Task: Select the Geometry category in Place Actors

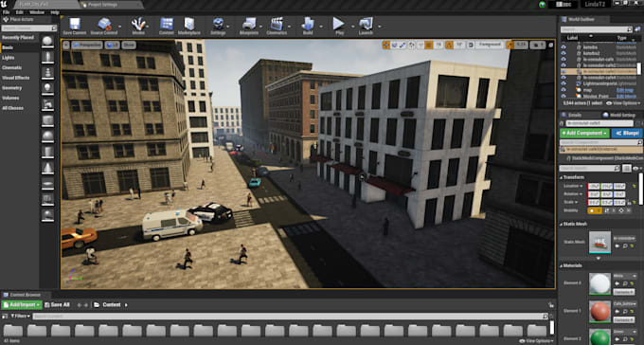Action: 12,87
